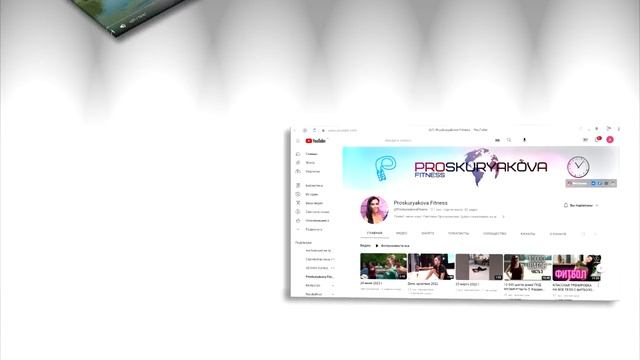This screenshot has height=360, width=640.
Task: Expand the Show more sidebar entry
Action: [x=313, y=229]
